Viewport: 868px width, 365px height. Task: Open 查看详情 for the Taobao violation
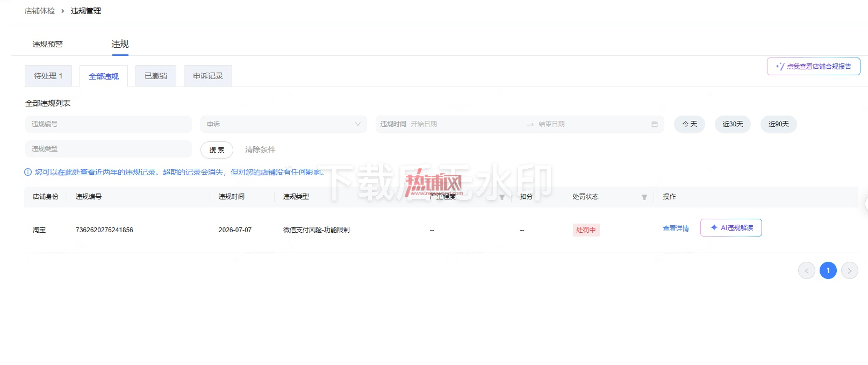point(676,228)
